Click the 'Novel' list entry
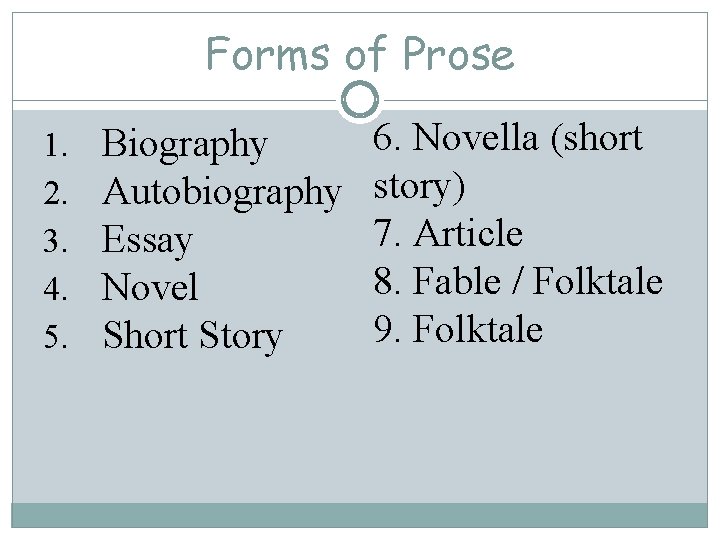The height and width of the screenshot is (540, 720). tap(151, 288)
